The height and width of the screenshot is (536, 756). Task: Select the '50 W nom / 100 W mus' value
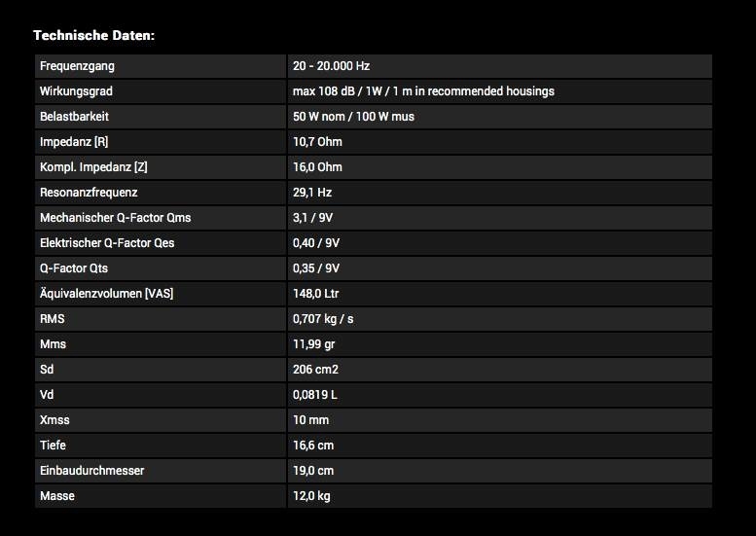coord(353,117)
